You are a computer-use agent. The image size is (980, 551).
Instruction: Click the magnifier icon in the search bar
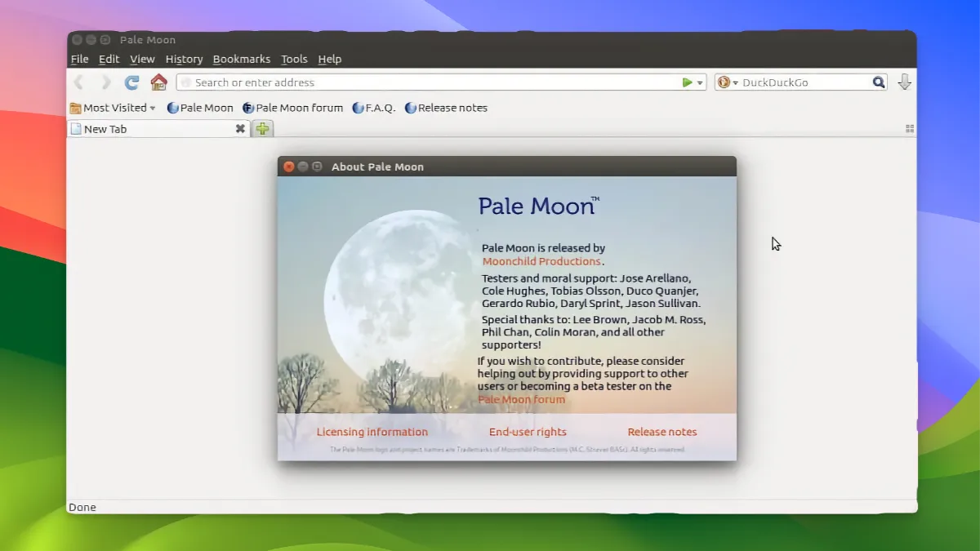(x=878, y=82)
